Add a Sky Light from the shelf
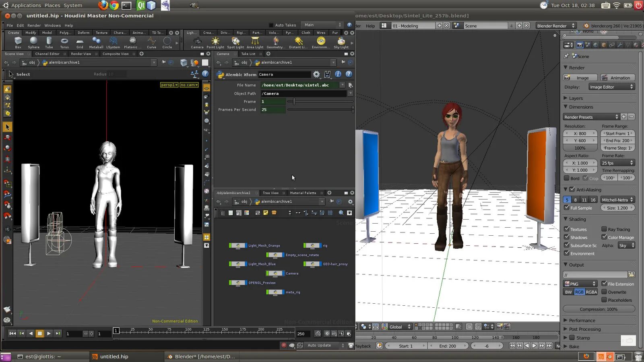Screen dimensions: 644x362 point(341,43)
